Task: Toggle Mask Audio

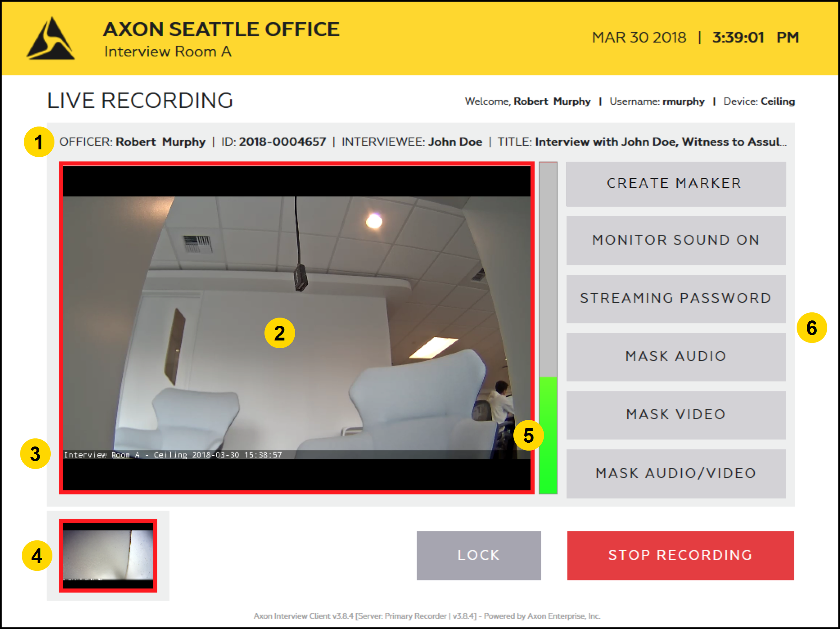Action: coord(676,356)
